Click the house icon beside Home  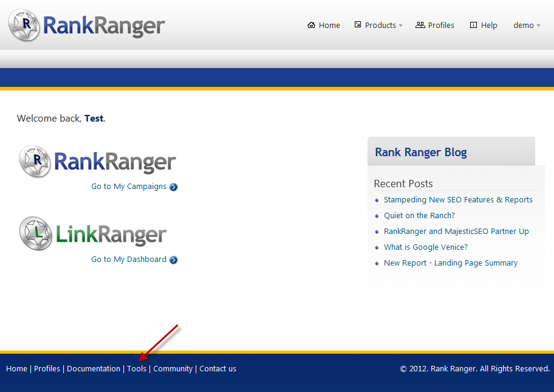(311, 25)
